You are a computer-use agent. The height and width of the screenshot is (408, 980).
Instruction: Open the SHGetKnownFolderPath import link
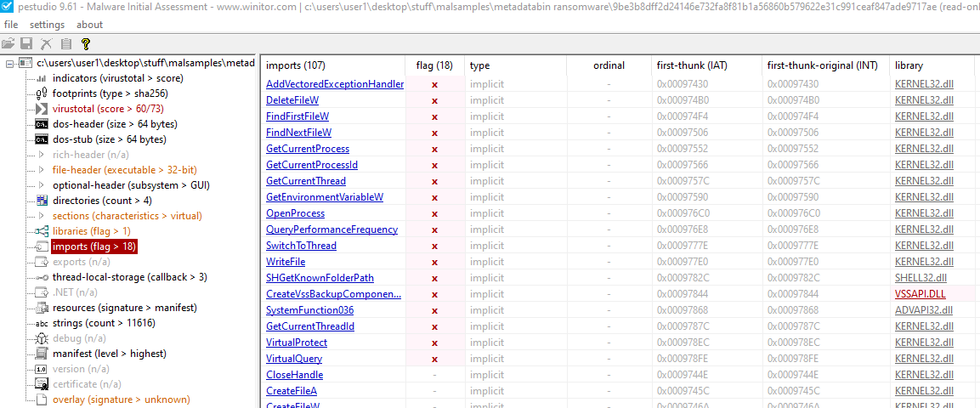point(320,278)
